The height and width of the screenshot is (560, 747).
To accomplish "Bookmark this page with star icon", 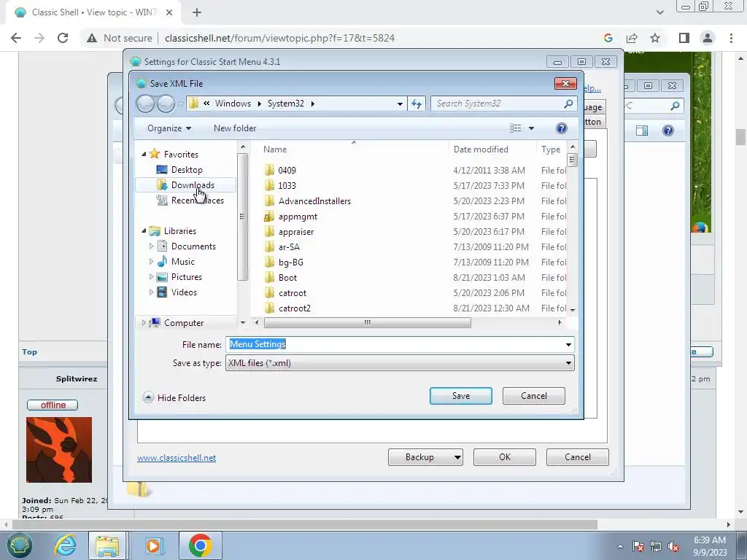I will (655, 38).
